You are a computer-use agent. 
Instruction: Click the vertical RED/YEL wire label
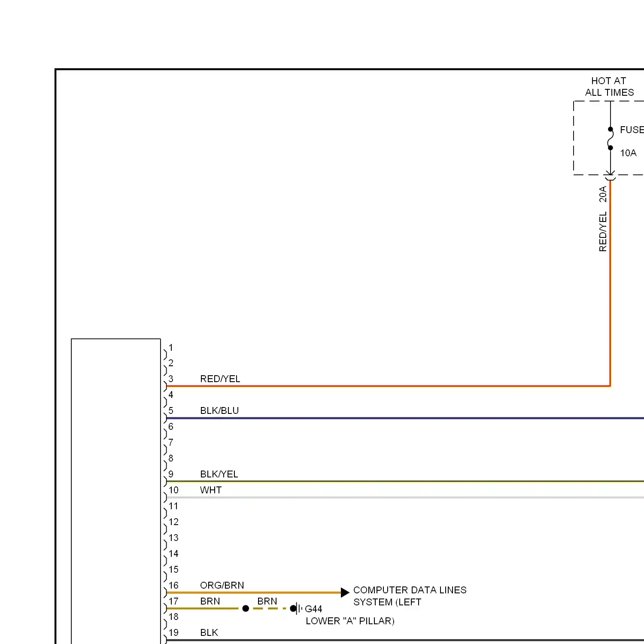click(x=603, y=231)
